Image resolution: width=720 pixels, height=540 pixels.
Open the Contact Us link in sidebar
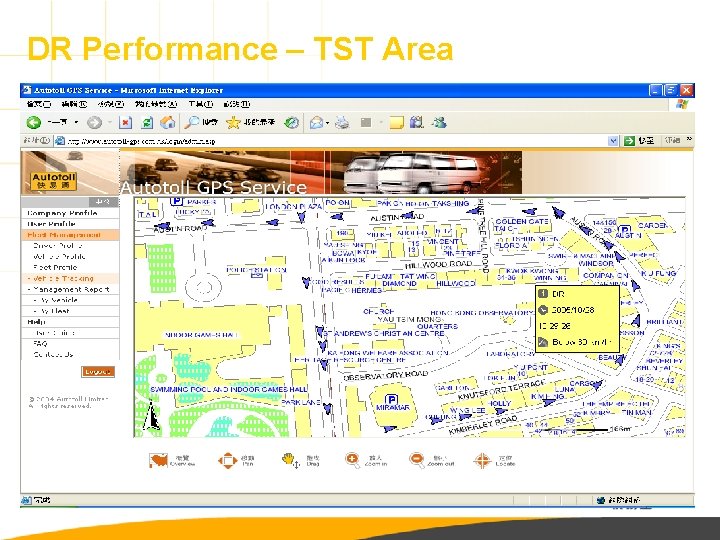click(53, 354)
